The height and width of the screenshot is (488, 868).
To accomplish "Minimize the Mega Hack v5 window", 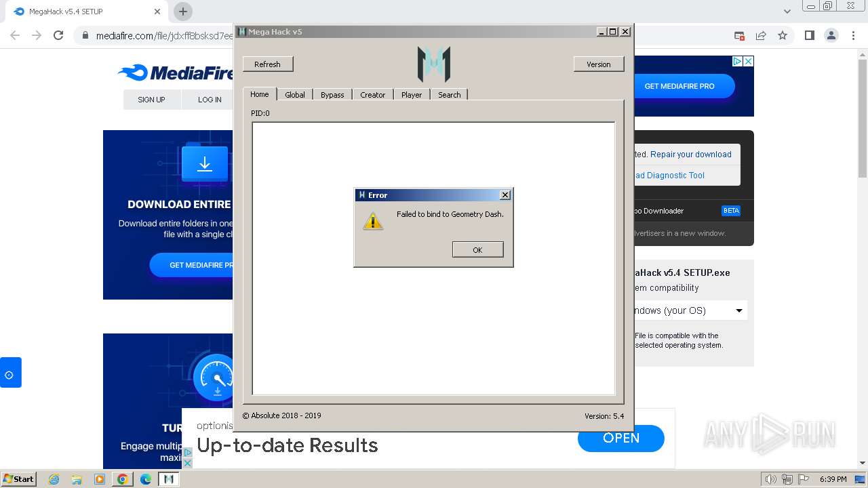I will point(601,32).
